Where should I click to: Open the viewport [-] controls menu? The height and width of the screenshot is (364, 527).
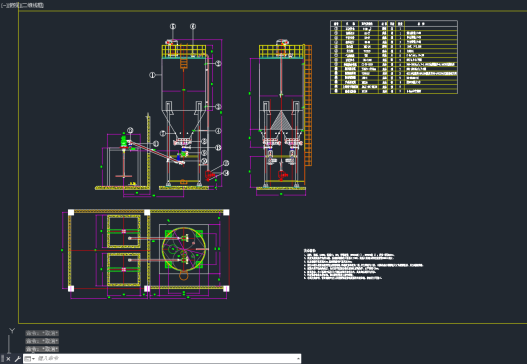tap(3, 5)
